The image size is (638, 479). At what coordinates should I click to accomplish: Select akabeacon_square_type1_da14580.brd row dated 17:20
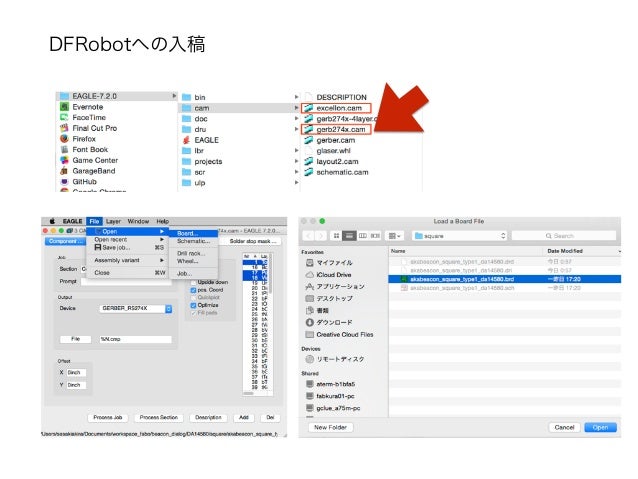pos(505,279)
